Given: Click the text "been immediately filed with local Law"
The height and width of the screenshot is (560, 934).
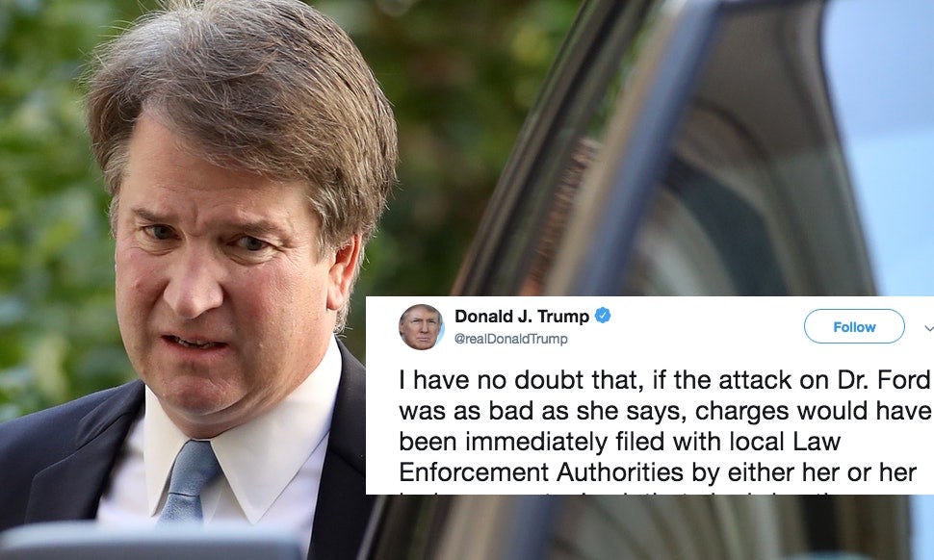Looking at the screenshot, I should [x=619, y=442].
